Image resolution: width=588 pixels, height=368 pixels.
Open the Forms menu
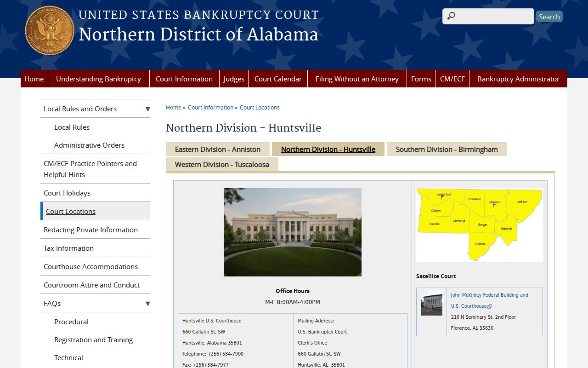click(x=421, y=79)
